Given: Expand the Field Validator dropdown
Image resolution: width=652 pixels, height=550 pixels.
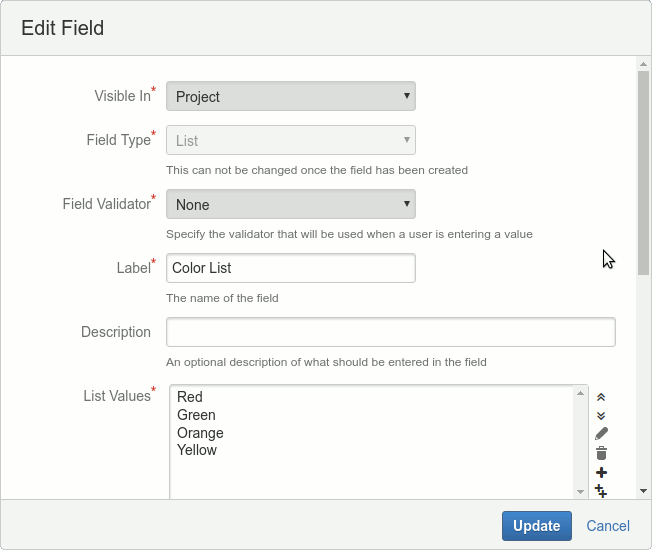Looking at the screenshot, I should click(290, 204).
